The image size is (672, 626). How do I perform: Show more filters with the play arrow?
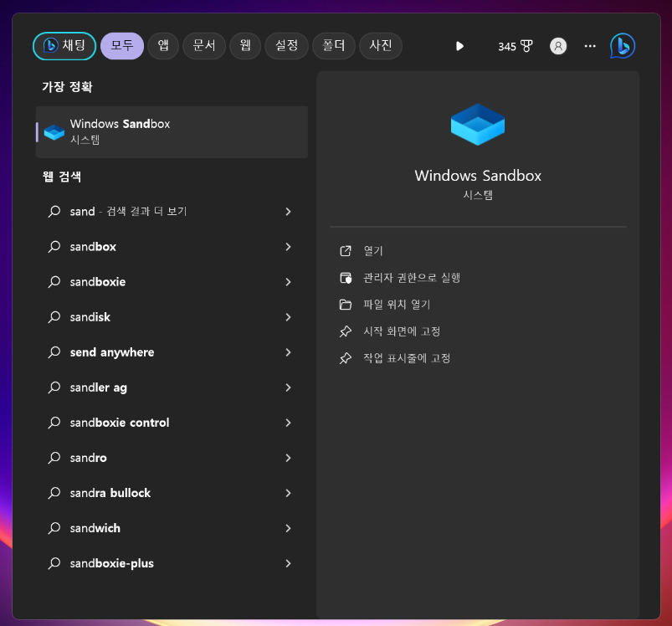tap(459, 46)
